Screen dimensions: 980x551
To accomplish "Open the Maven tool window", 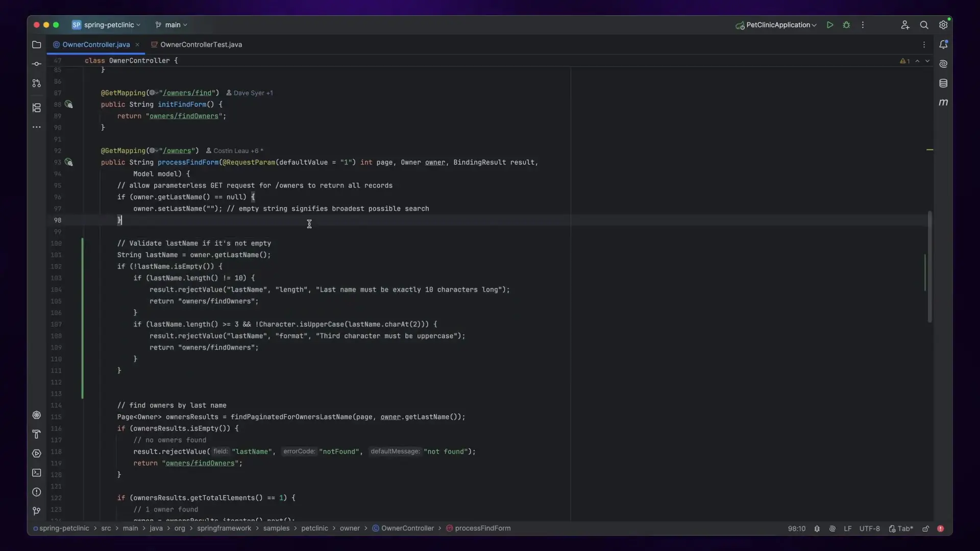I will click(x=943, y=103).
